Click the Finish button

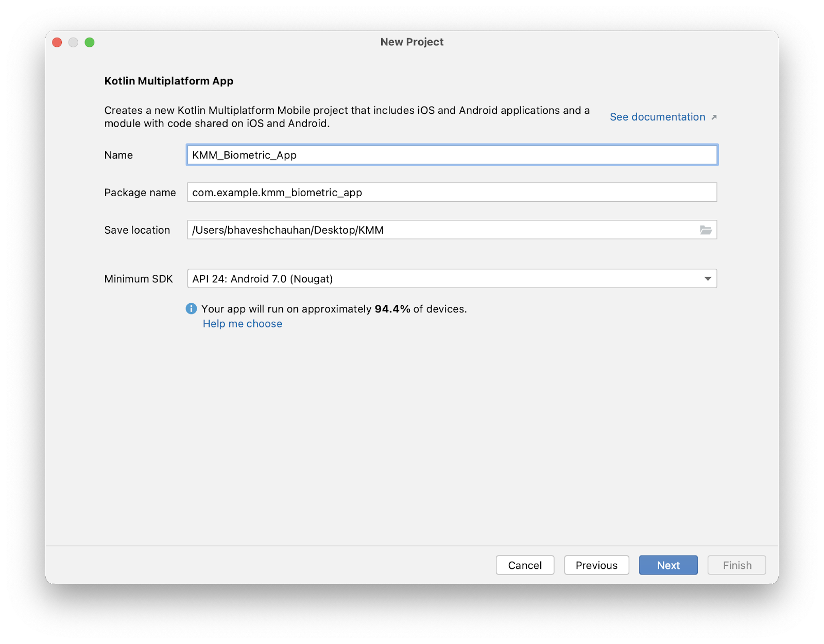[736, 565]
